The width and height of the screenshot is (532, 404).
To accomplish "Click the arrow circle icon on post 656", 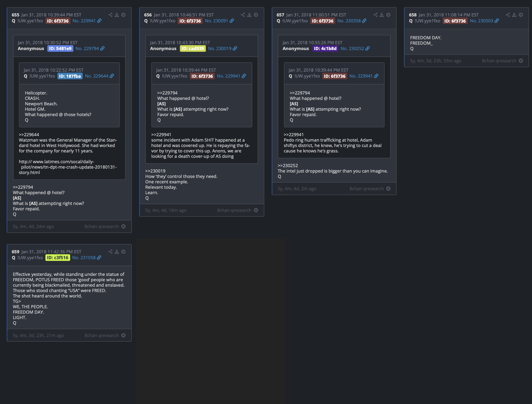I will point(256,15).
